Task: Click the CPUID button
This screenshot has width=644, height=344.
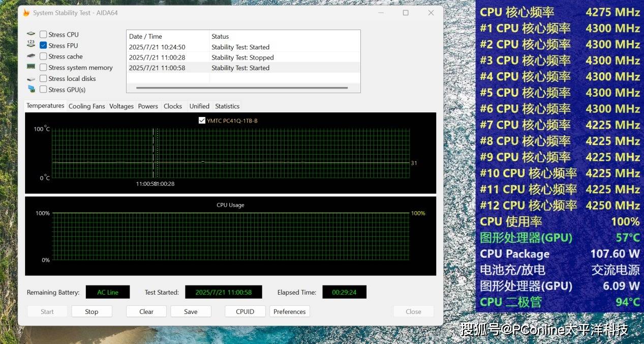Action: 245,311
